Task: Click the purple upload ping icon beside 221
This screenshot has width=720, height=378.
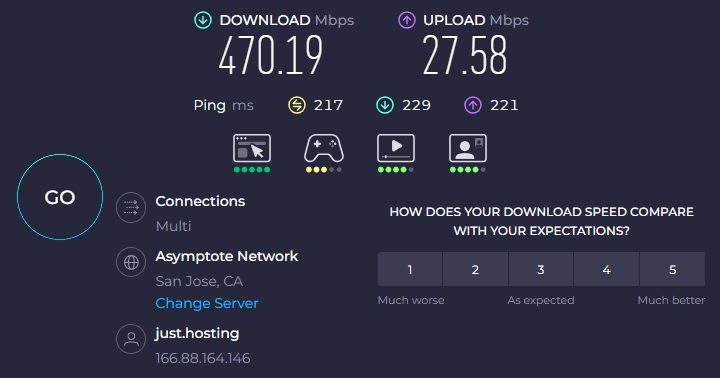Action: pyautogui.click(x=473, y=105)
